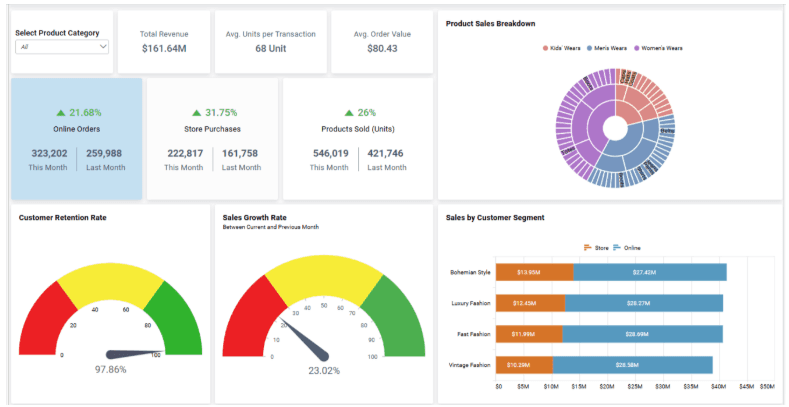
Task: Open the Select Product Category dropdown
Action: click(62, 47)
